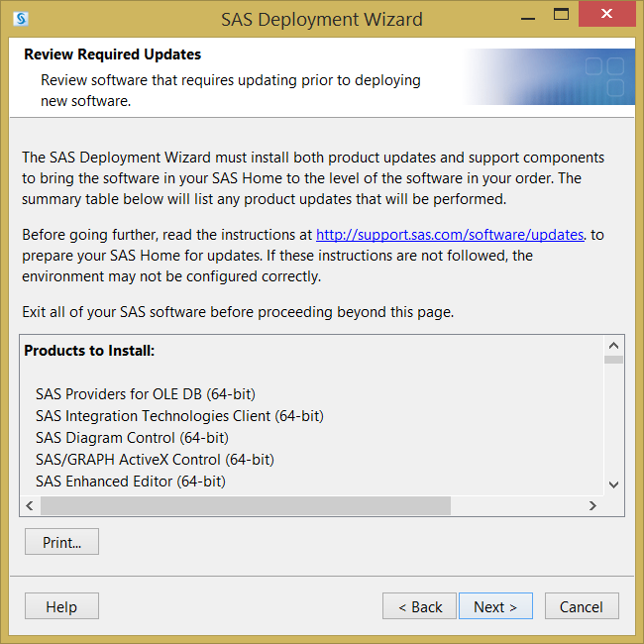Go to previous step with Back
Image resolution: width=644 pixels, height=644 pixels.
pos(419,606)
